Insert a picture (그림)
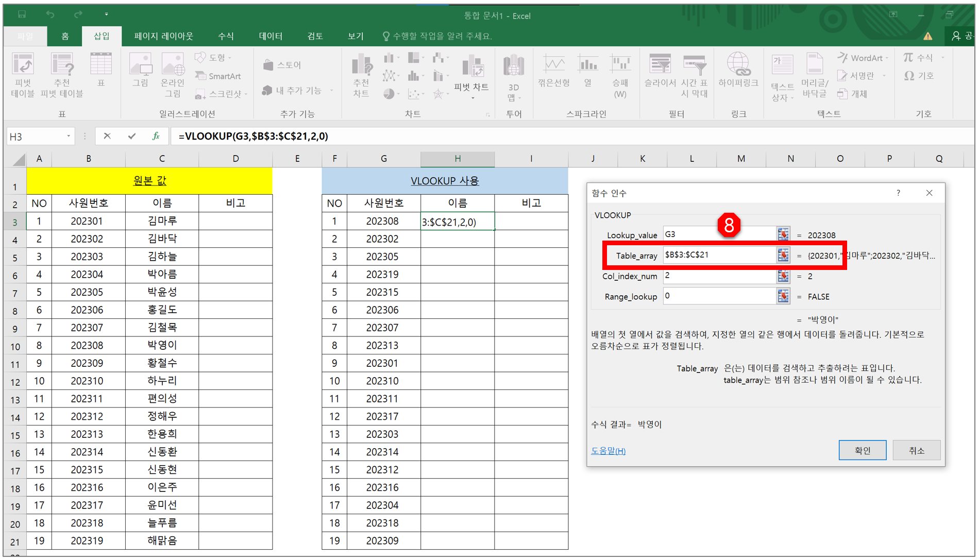 (x=140, y=70)
